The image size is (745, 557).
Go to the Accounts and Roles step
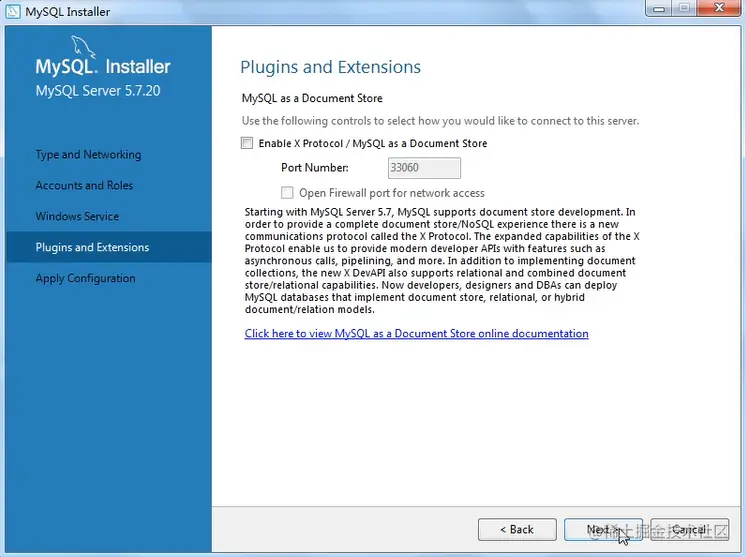[84, 185]
